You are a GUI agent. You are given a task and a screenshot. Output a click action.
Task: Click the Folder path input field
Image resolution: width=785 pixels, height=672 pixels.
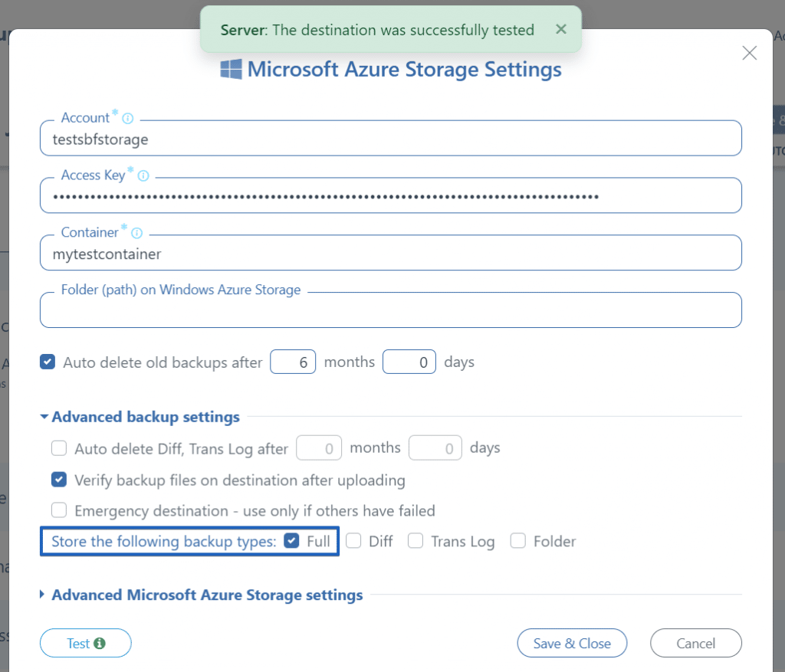coord(391,310)
